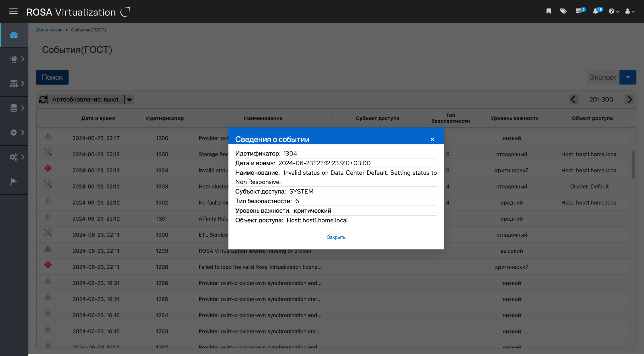Open the dashboard icon in the sidebar

[14, 35]
